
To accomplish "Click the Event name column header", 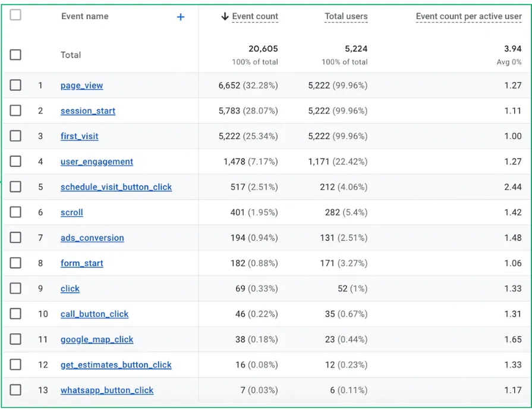I will 85,16.
